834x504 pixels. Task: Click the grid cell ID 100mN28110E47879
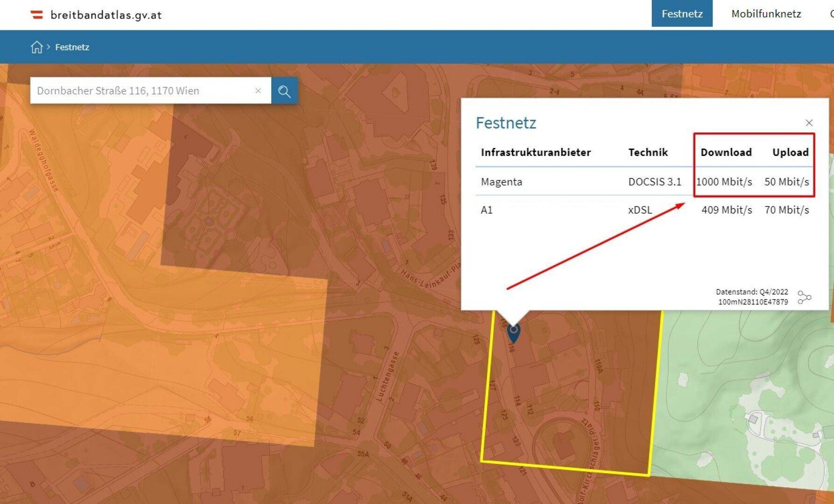[753, 302]
